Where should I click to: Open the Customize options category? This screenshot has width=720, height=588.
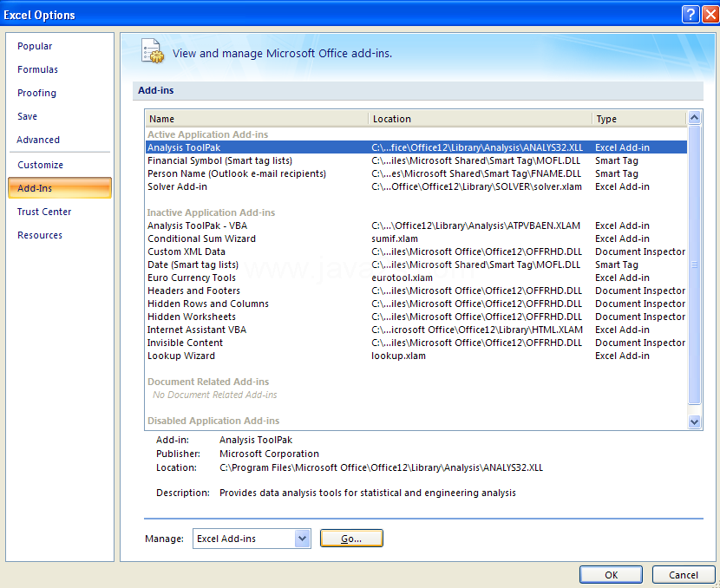(x=41, y=165)
